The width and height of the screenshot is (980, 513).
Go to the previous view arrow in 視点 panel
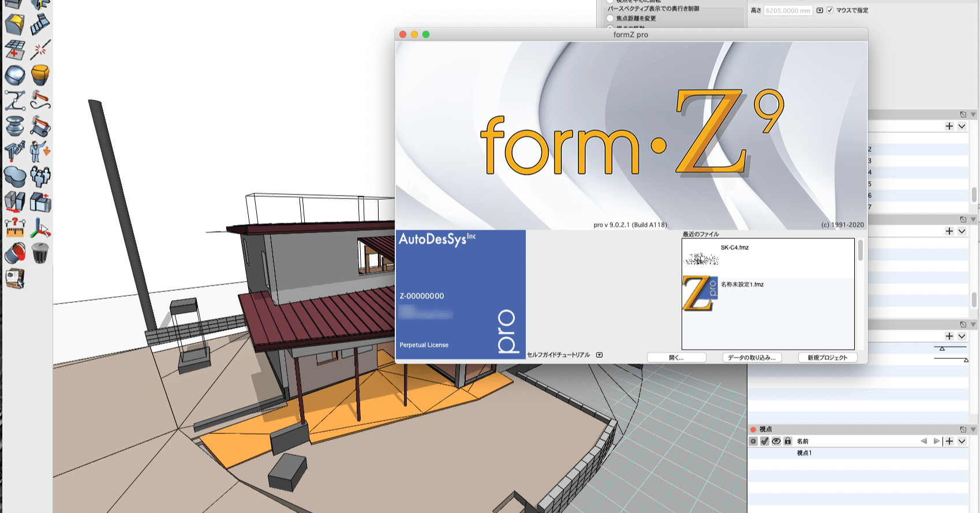coord(923,441)
